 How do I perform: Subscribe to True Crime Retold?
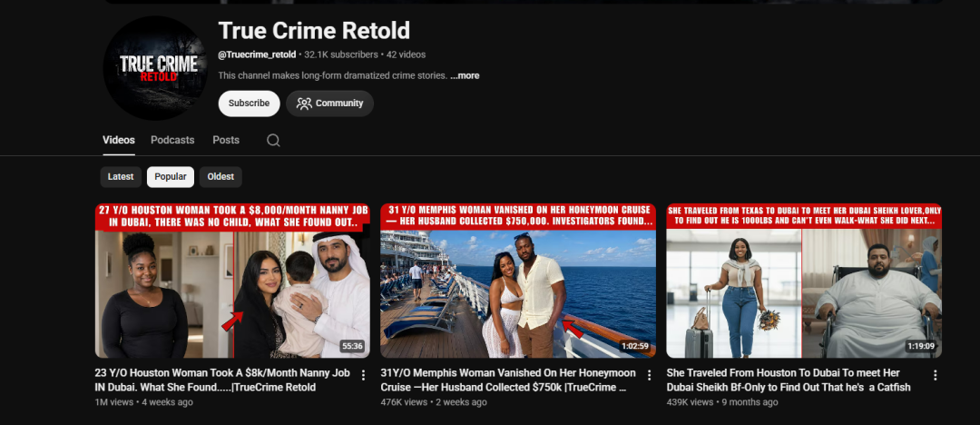coord(249,104)
